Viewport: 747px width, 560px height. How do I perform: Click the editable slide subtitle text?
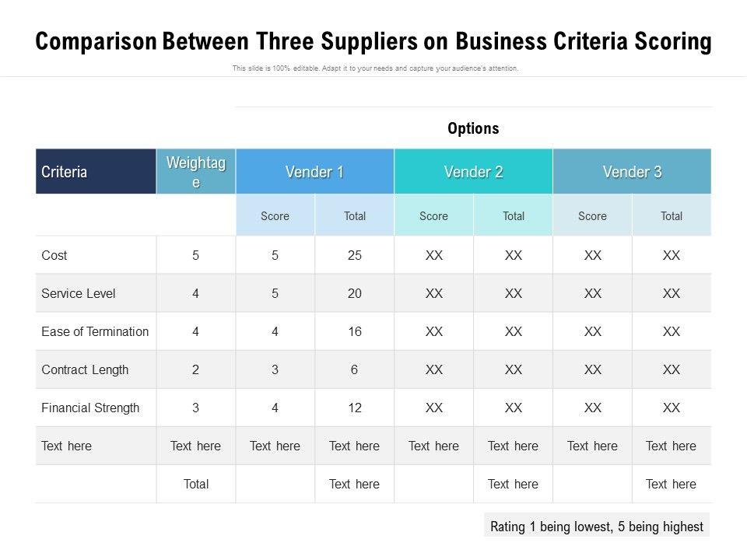pos(375,68)
